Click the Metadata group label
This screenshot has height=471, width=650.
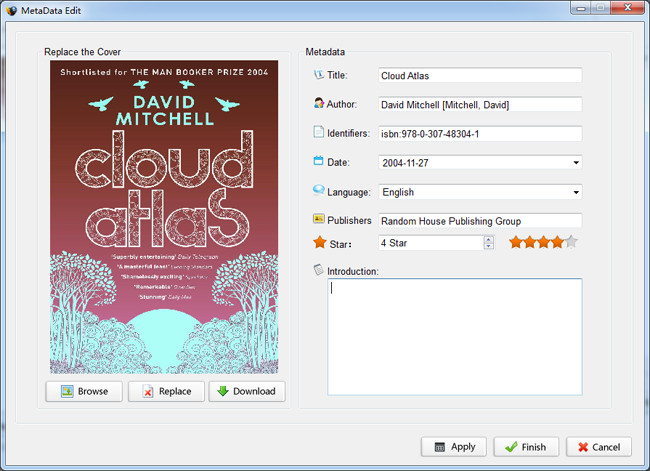(325, 52)
